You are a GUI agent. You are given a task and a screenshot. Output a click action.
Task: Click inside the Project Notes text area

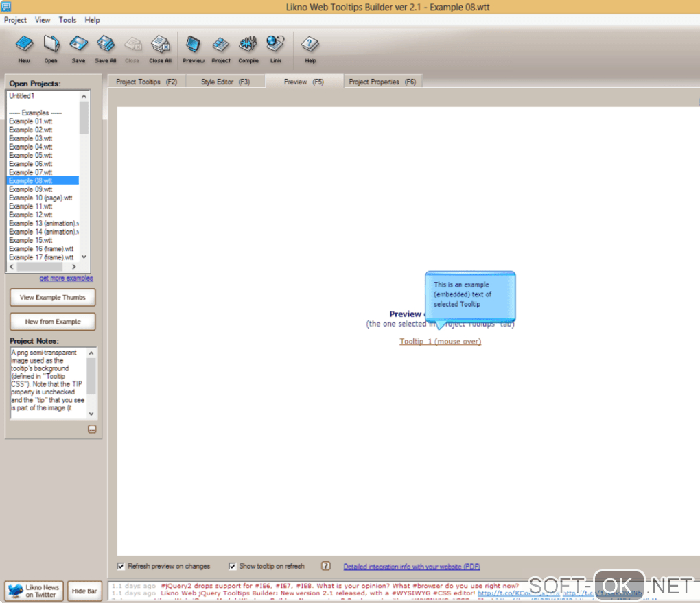click(48, 383)
